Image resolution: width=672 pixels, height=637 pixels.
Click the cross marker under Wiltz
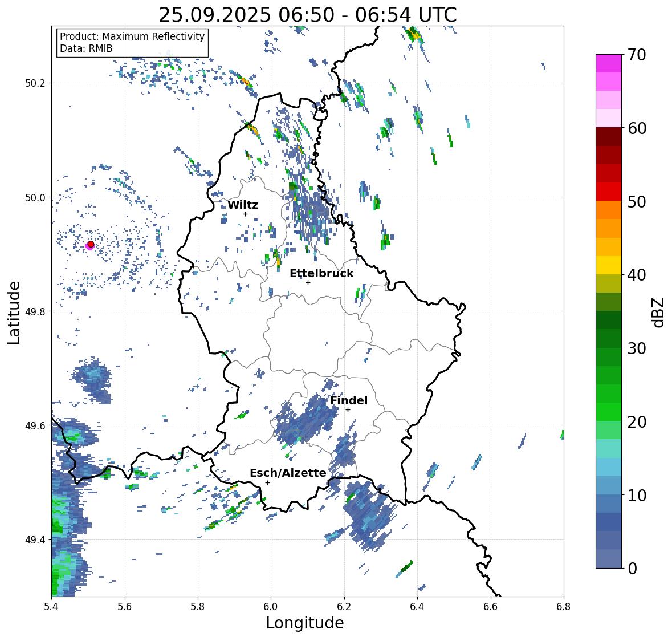pos(246,214)
